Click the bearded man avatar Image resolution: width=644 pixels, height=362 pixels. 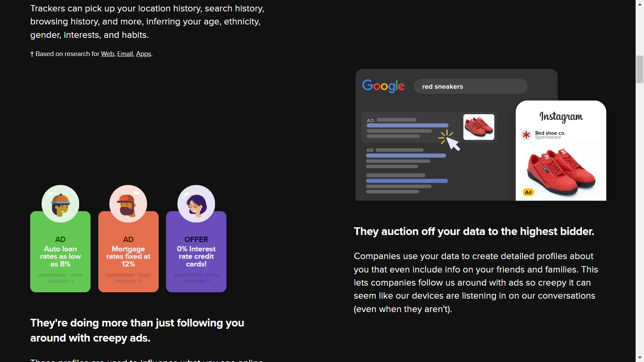(128, 204)
